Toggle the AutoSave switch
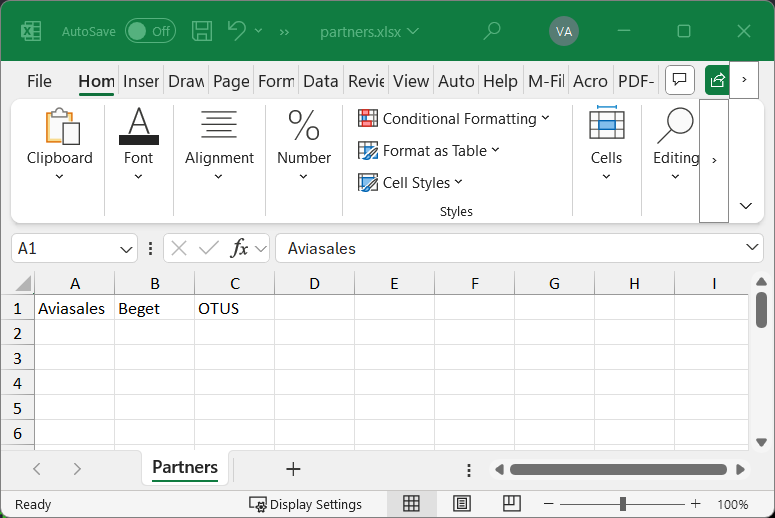 [150, 32]
